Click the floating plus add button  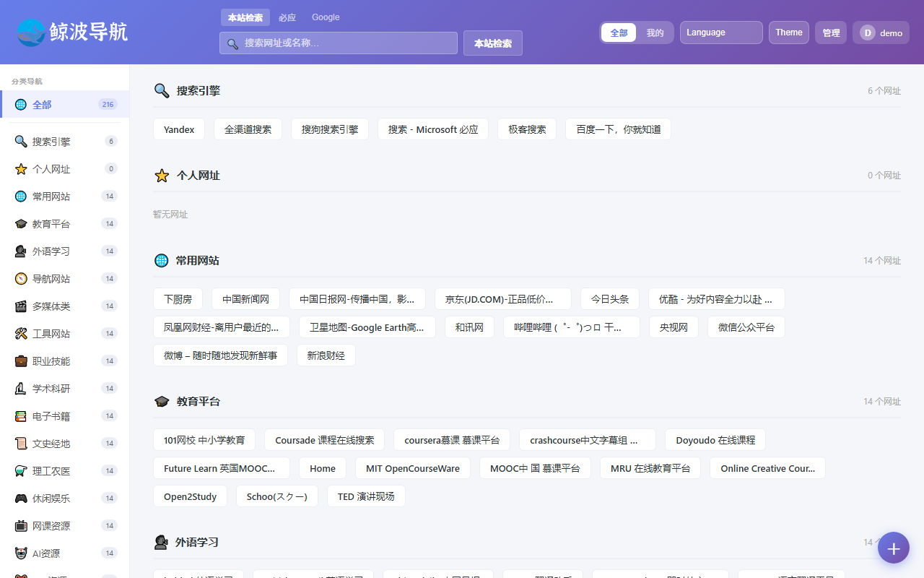(894, 548)
